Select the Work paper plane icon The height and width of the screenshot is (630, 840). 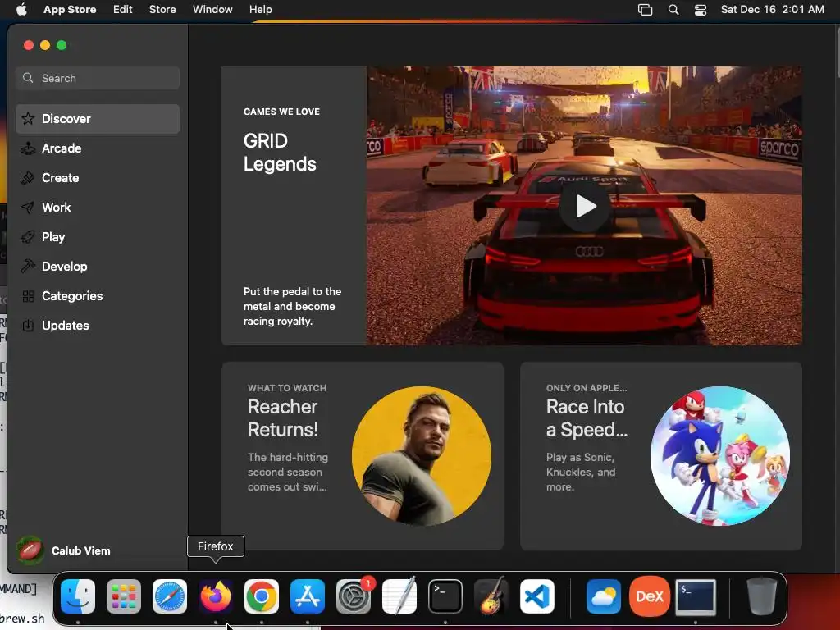tap(28, 208)
